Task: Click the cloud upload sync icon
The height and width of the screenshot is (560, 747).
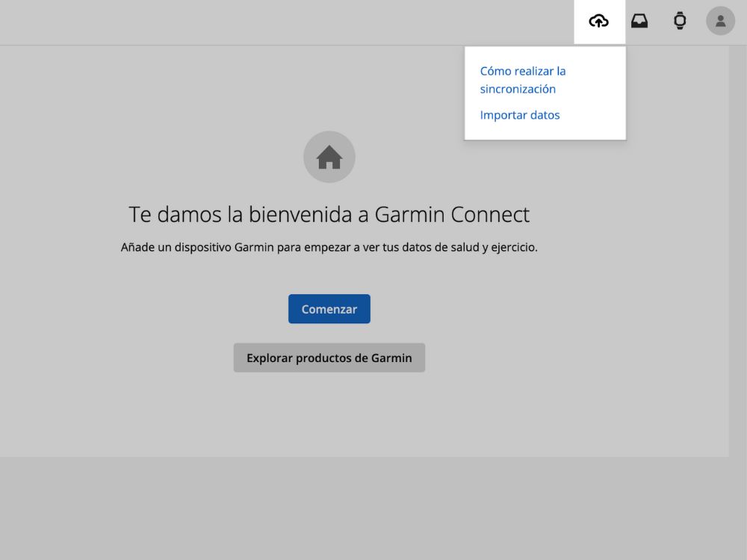Action: tap(599, 21)
